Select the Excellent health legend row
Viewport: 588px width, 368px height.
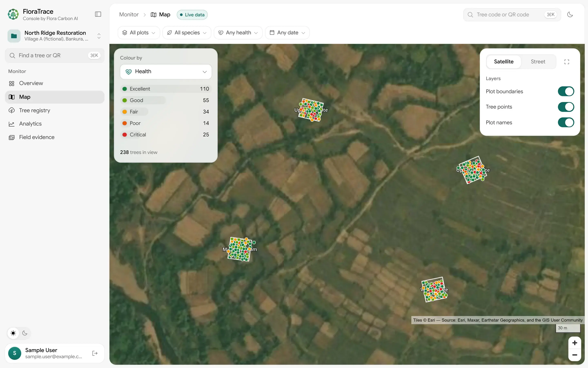click(x=166, y=89)
